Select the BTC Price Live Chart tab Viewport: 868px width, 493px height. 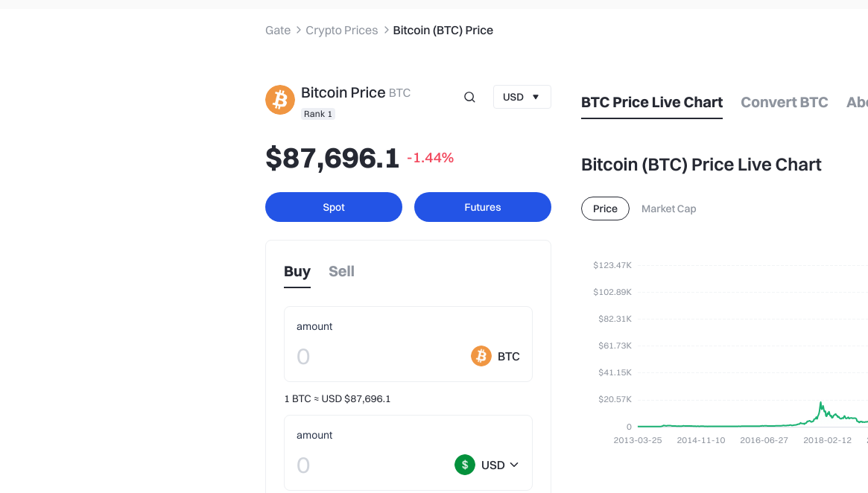(651, 102)
